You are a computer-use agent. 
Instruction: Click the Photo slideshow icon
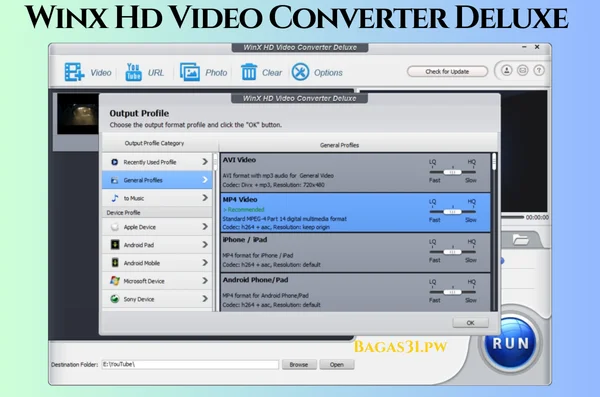[190, 72]
